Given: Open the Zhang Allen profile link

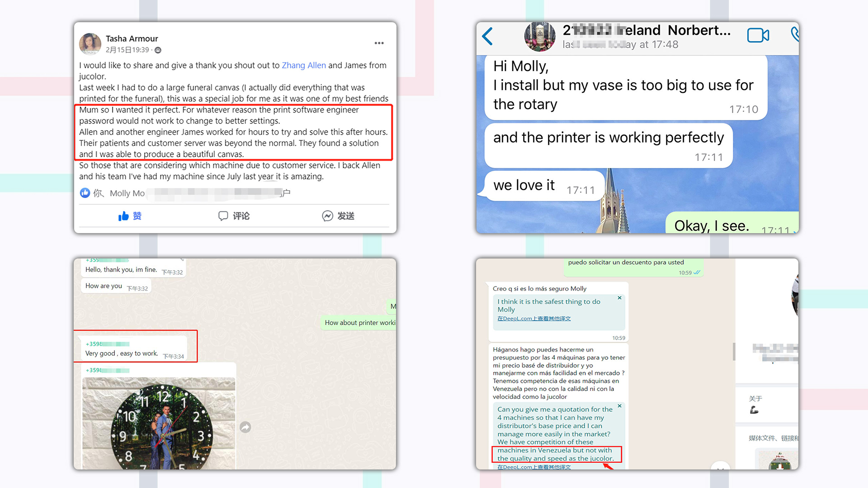Looking at the screenshot, I should coord(304,66).
